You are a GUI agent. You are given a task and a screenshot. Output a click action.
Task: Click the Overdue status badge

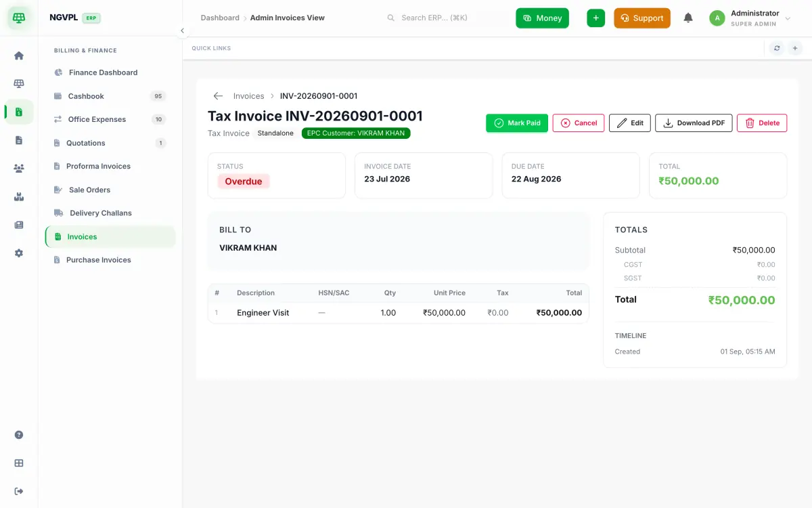coord(244,182)
